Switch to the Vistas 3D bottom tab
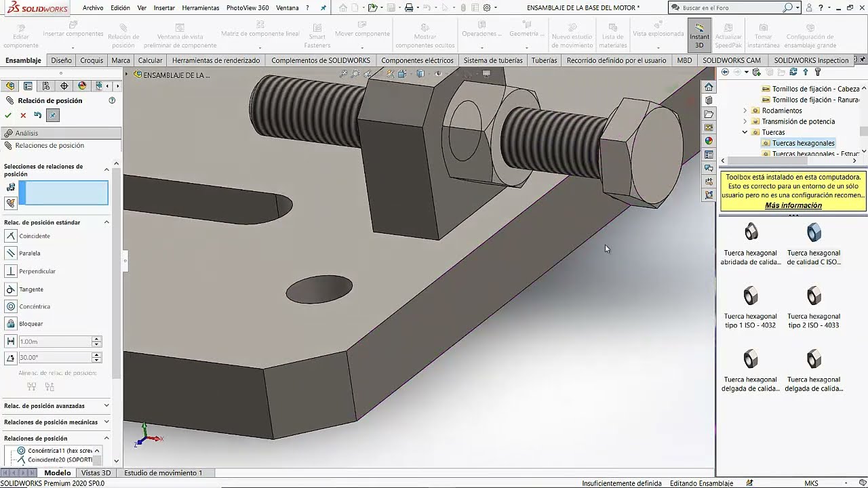Screen dimensions: 868x488 pos(96,473)
